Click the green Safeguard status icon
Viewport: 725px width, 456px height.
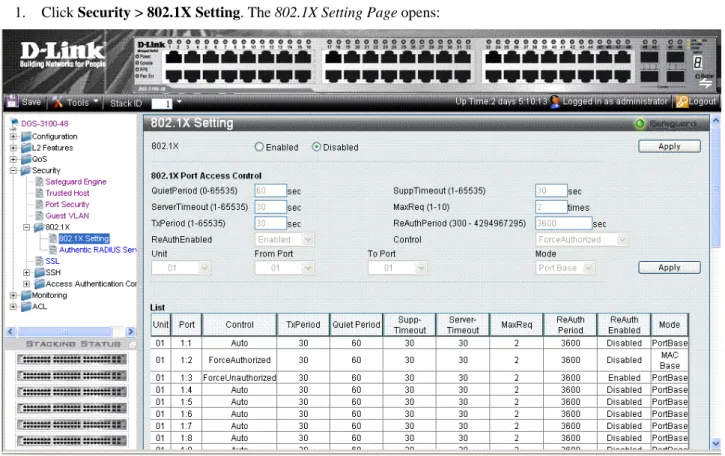click(640, 123)
